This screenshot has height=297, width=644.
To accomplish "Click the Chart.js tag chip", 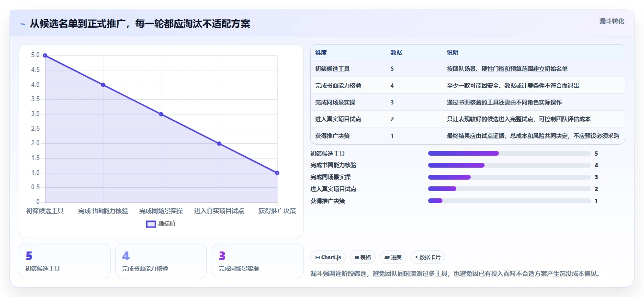I will pyautogui.click(x=328, y=257).
